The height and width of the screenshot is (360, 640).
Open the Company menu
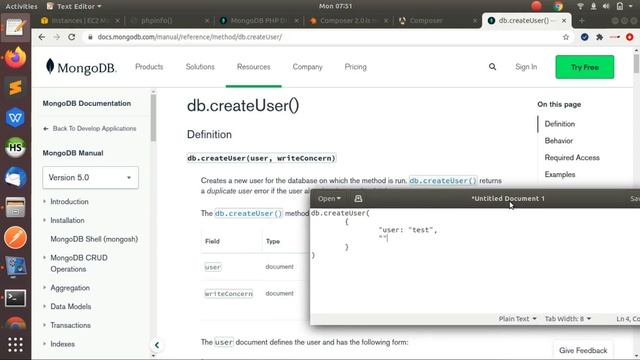point(307,67)
